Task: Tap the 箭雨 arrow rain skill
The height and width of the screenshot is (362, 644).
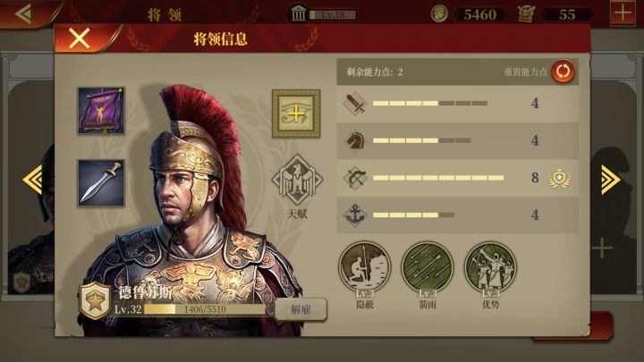Action: 428,267
